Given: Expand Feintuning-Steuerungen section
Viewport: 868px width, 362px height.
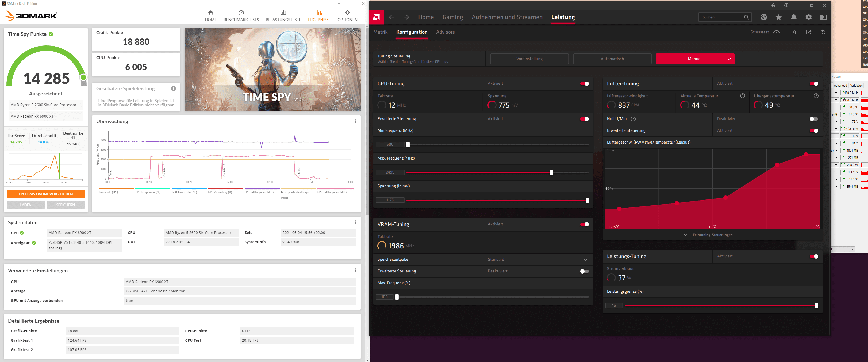Looking at the screenshot, I should coord(708,235).
